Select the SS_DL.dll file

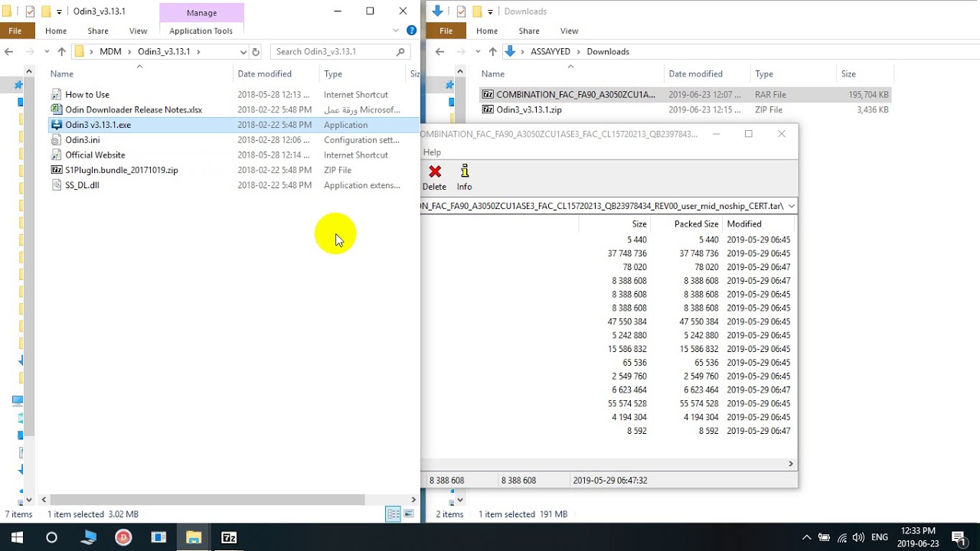click(x=74, y=185)
